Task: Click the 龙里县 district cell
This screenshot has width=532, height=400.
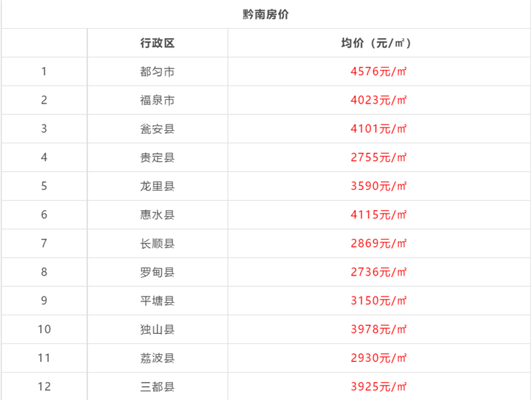Action: click(157, 186)
